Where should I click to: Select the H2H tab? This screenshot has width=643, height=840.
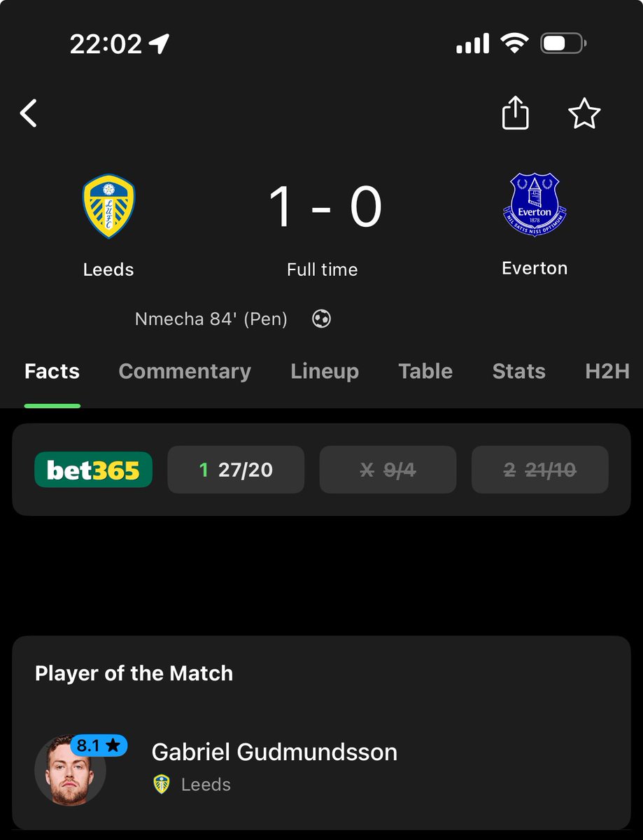tap(607, 371)
